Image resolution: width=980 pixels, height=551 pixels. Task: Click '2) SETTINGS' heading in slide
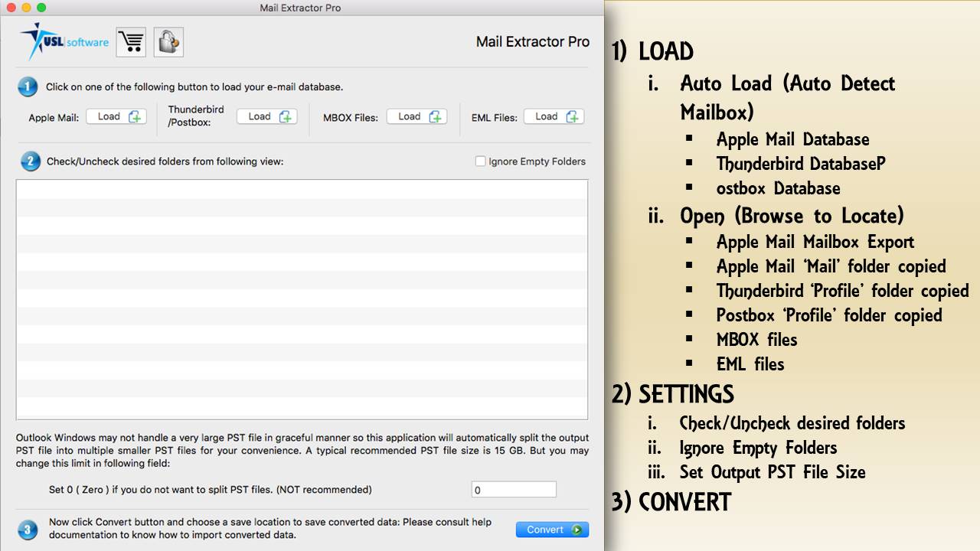tap(673, 394)
